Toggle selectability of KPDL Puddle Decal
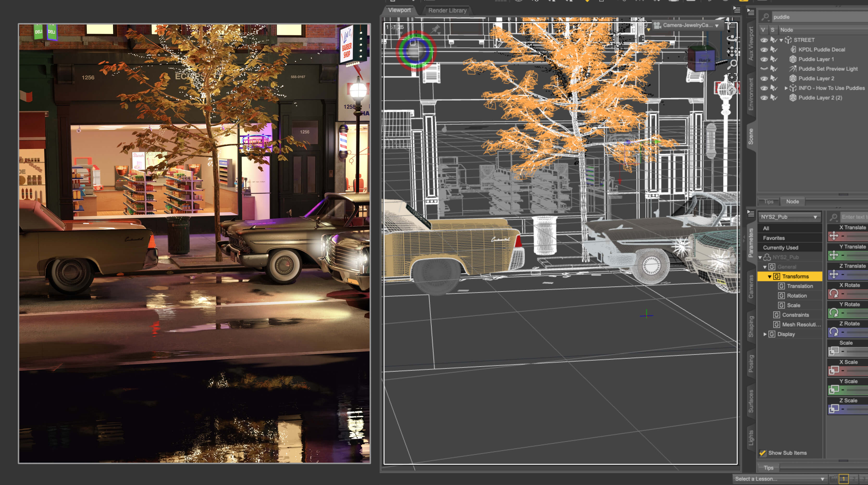This screenshot has height=485, width=868. click(x=774, y=50)
